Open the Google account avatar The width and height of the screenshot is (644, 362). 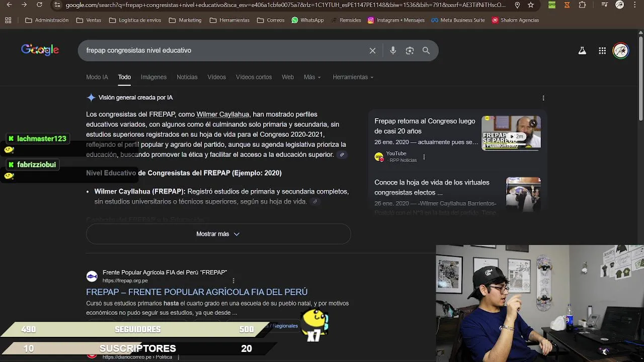coord(621,50)
